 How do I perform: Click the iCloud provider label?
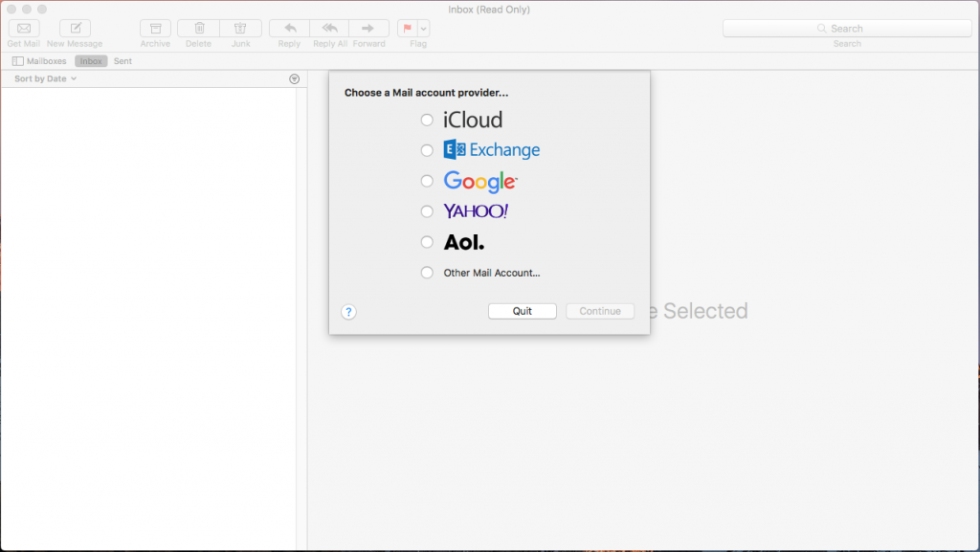pos(473,120)
